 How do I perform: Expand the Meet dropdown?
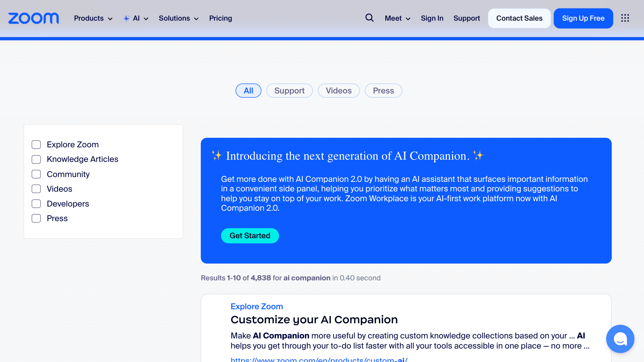point(397,18)
